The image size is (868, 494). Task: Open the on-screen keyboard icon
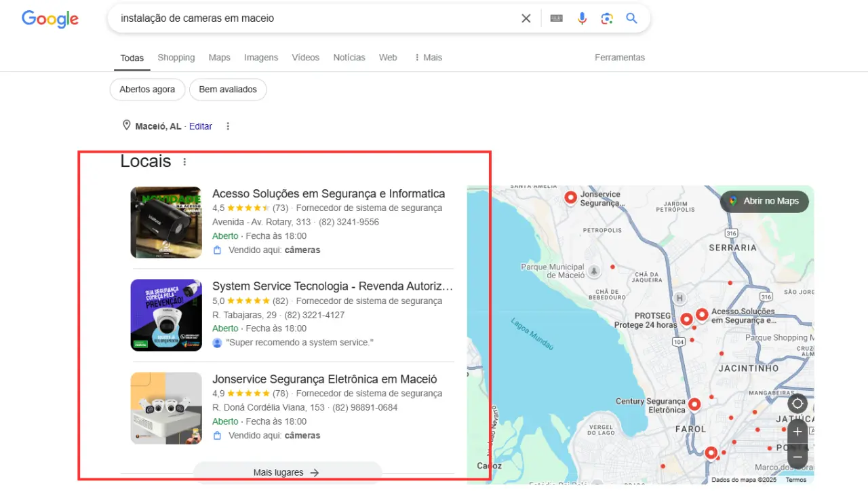(557, 18)
